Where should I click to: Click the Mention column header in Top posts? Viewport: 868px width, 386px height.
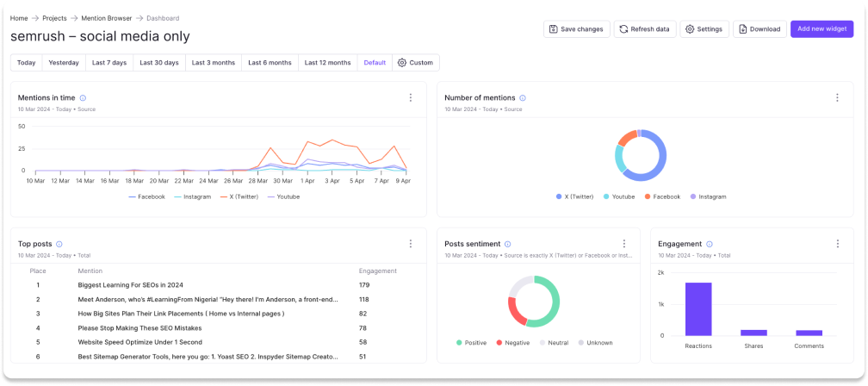point(90,271)
